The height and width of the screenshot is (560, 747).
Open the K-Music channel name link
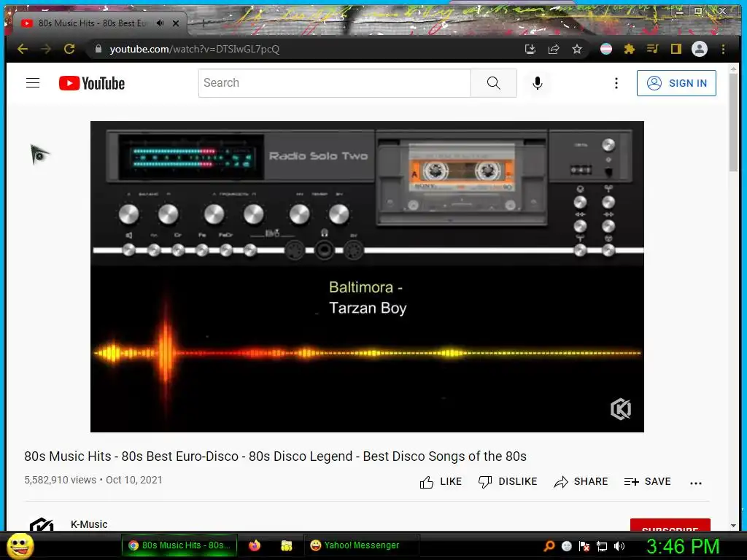pyautogui.click(x=89, y=524)
